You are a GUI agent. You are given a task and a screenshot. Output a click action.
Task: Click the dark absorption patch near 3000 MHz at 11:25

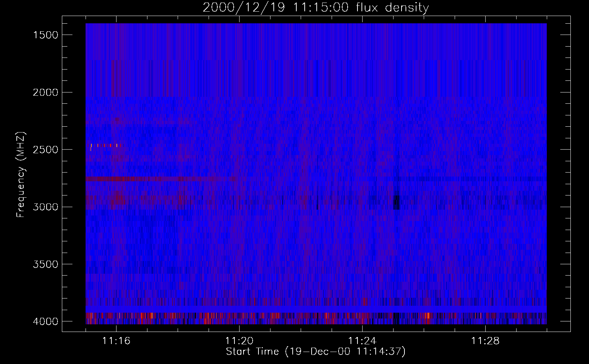point(396,202)
